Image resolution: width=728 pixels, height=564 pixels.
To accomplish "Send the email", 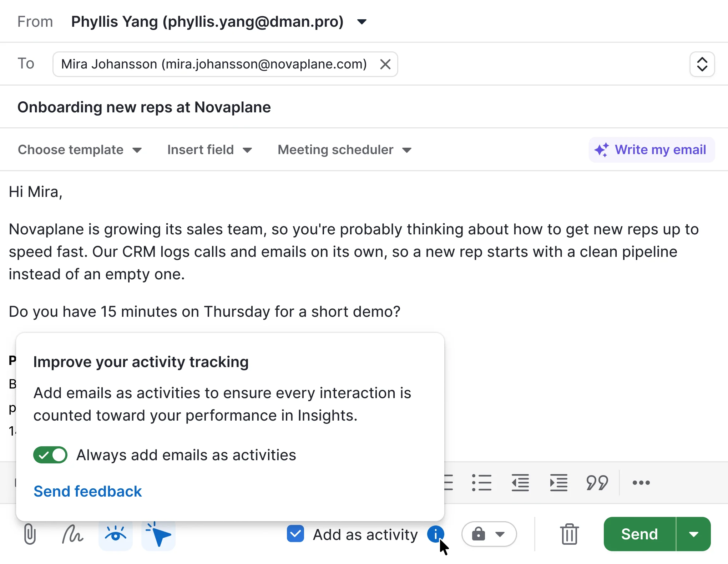I will [x=639, y=534].
